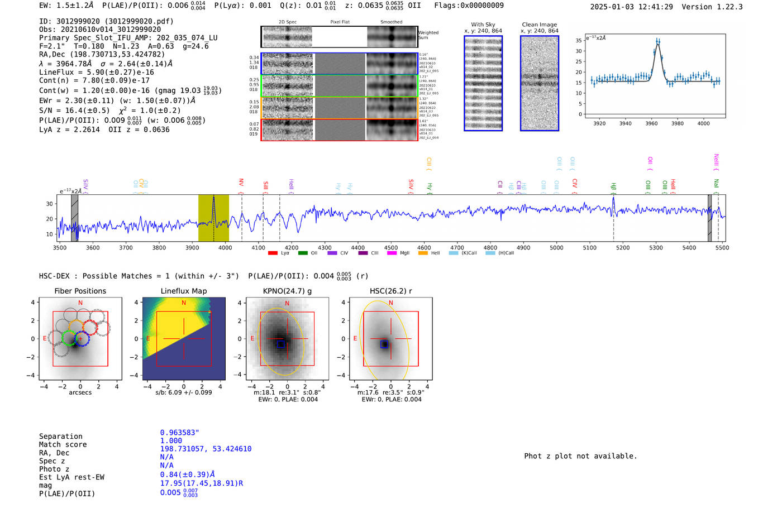This screenshot has width=782, height=532.
Task: Click the gray hatched band near 5460Å
Action: [709, 218]
